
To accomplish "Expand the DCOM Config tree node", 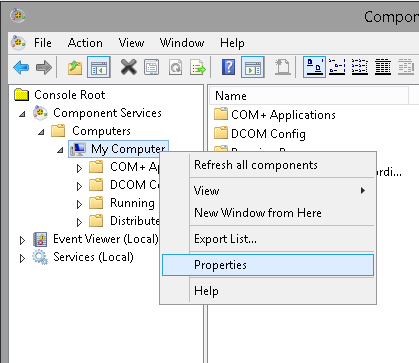I will (x=79, y=186).
